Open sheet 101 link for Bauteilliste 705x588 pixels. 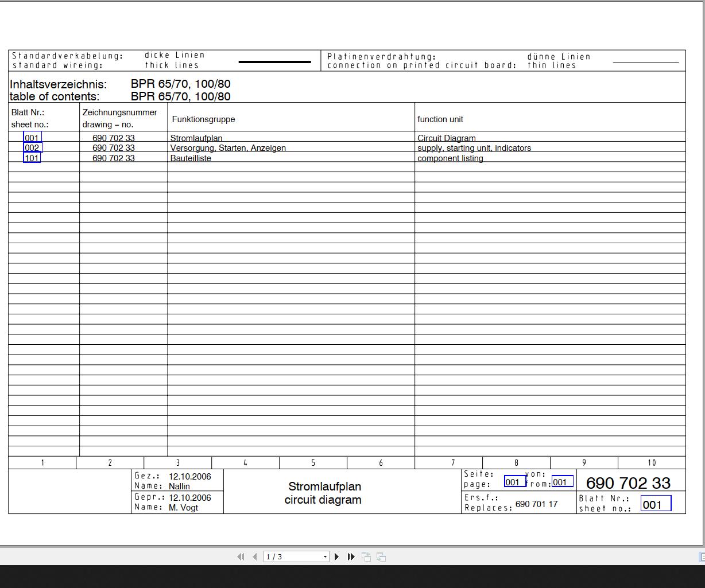32,158
